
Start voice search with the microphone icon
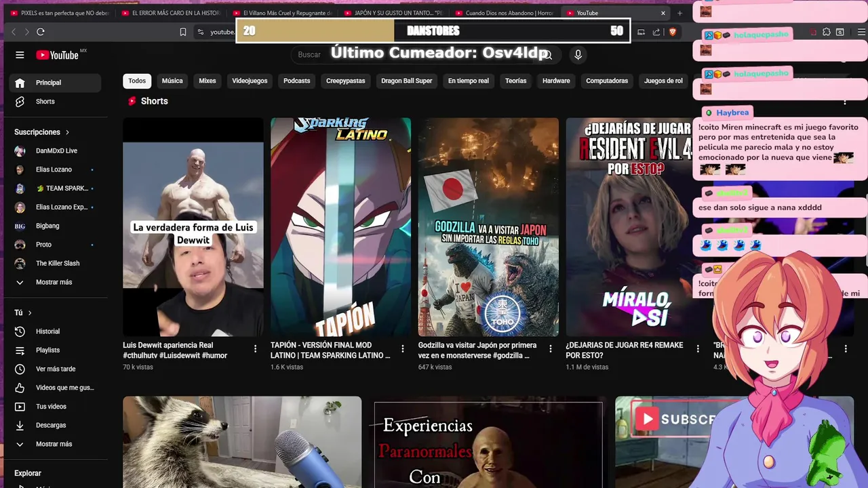578,55
